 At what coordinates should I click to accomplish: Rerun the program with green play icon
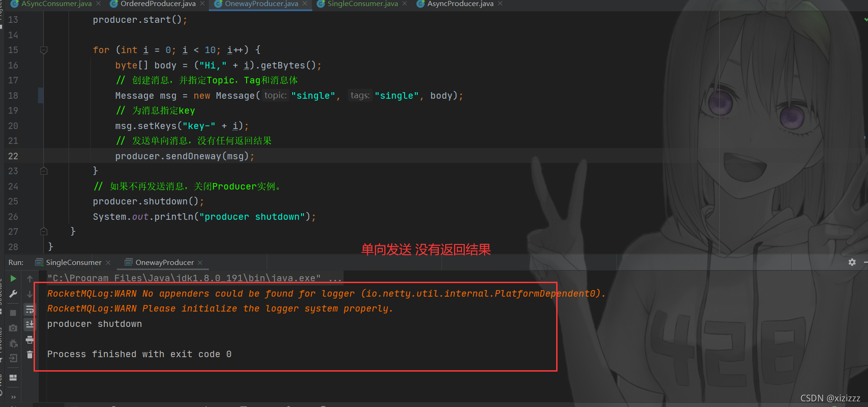tap(13, 278)
